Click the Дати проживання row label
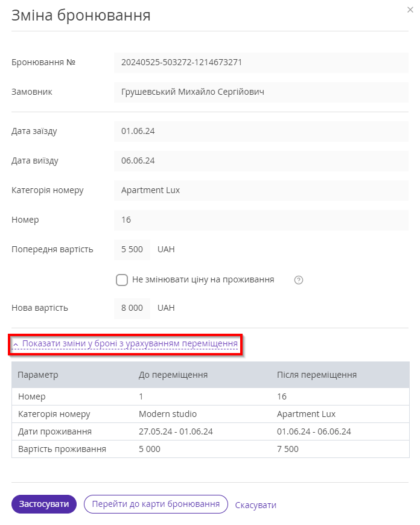420x525 pixels. click(54, 431)
